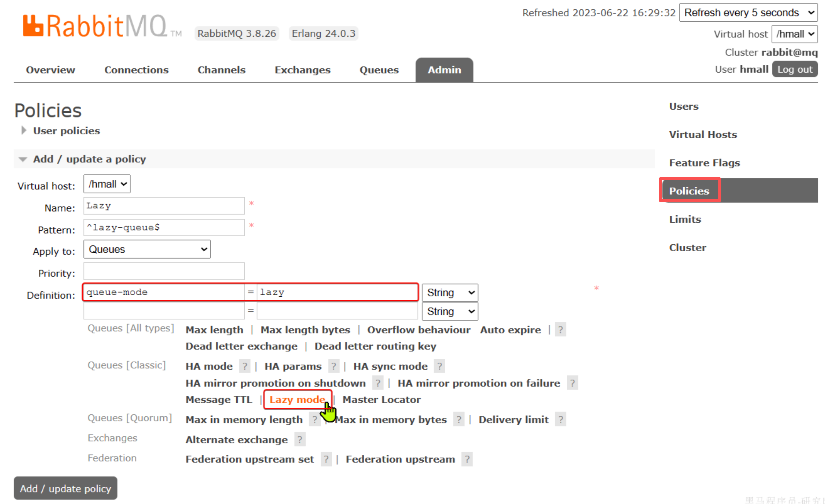
Task: Open the refresh interval dropdown
Action: 748,13
